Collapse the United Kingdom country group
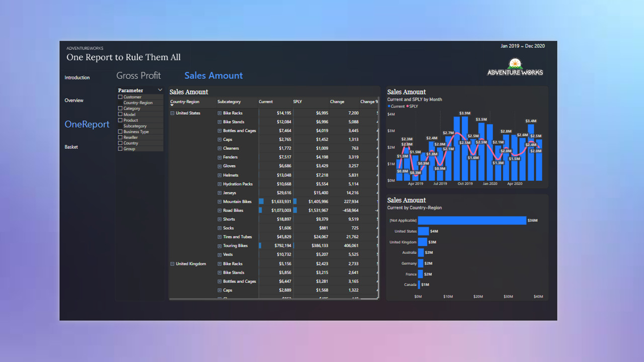Viewport: 644px width, 362px height. pos(173,263)
